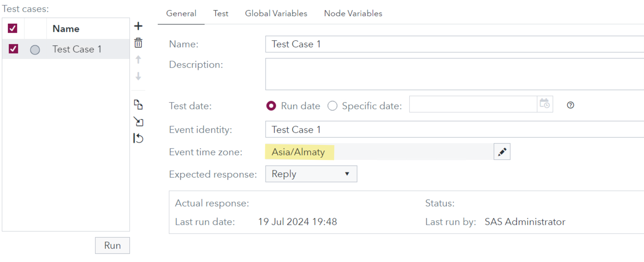644x262 pixels.
Task: Expand the Expected response Reply dropdown
Action: point(311,174)
